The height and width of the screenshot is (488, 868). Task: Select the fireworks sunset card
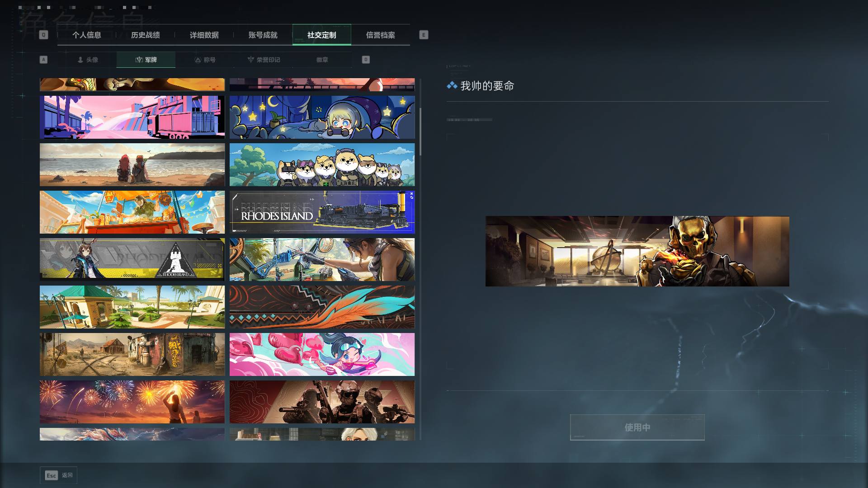132,402
